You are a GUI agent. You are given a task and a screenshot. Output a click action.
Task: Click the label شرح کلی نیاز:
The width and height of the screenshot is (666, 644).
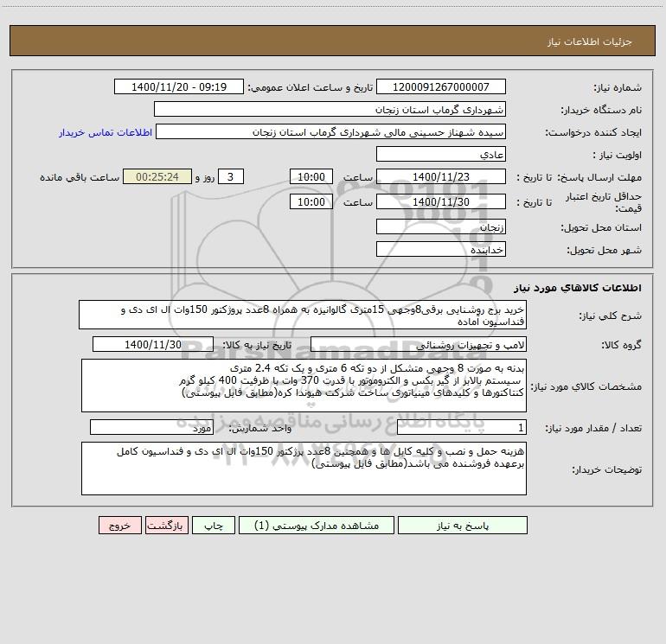tap(611, 316)
